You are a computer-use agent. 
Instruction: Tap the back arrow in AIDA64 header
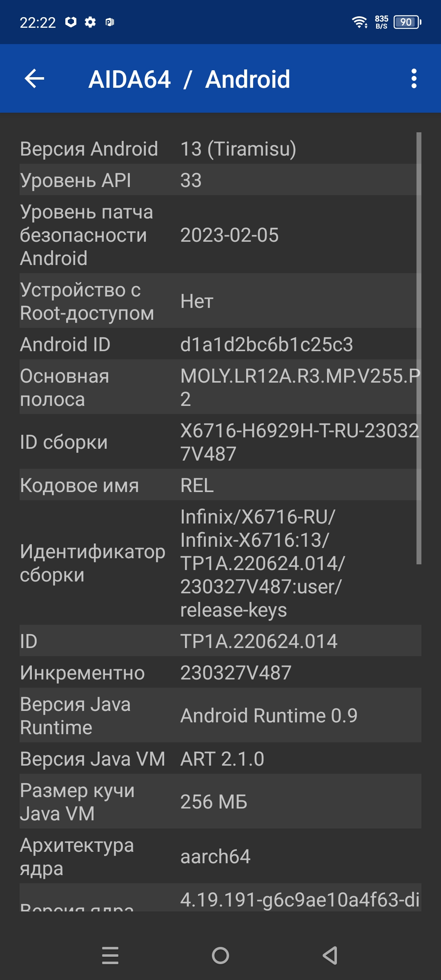[x=34, y=79]
